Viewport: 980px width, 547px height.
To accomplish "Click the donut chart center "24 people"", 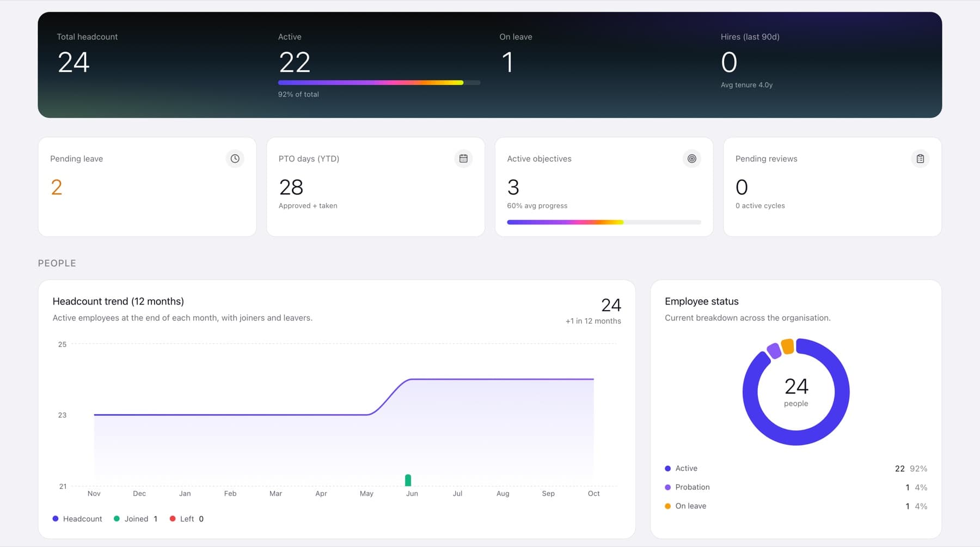I will [x=796, y=392].
